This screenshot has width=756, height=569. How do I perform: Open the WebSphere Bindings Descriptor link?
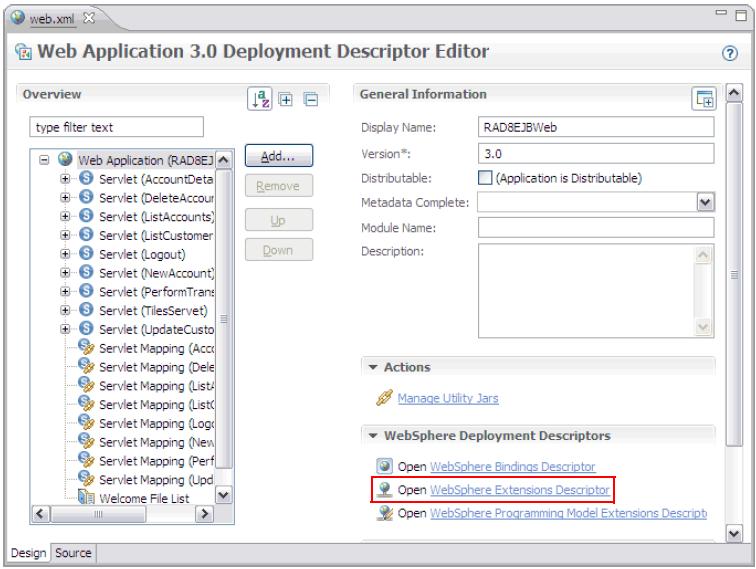pyautogui.click(x=513, y=467)
